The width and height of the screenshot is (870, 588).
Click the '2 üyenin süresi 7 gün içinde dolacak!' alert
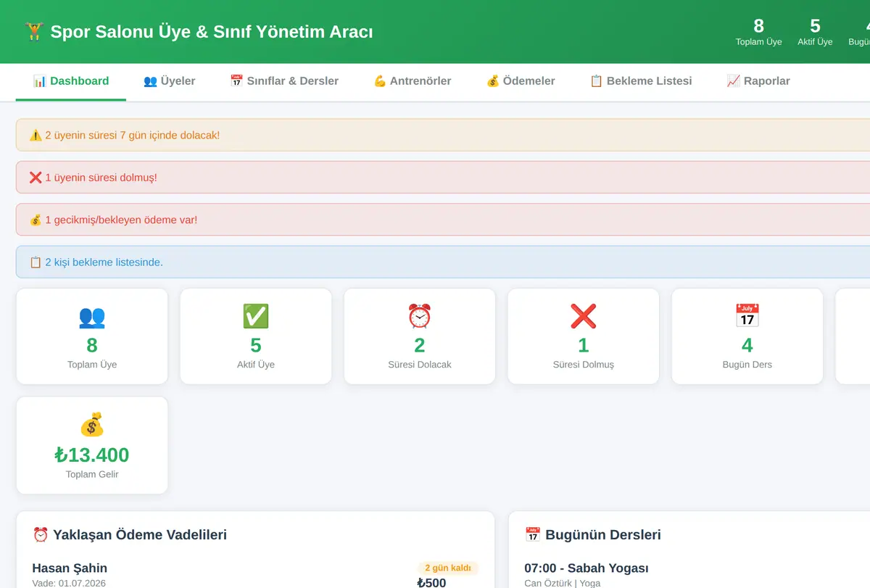(x=443, y=135)
